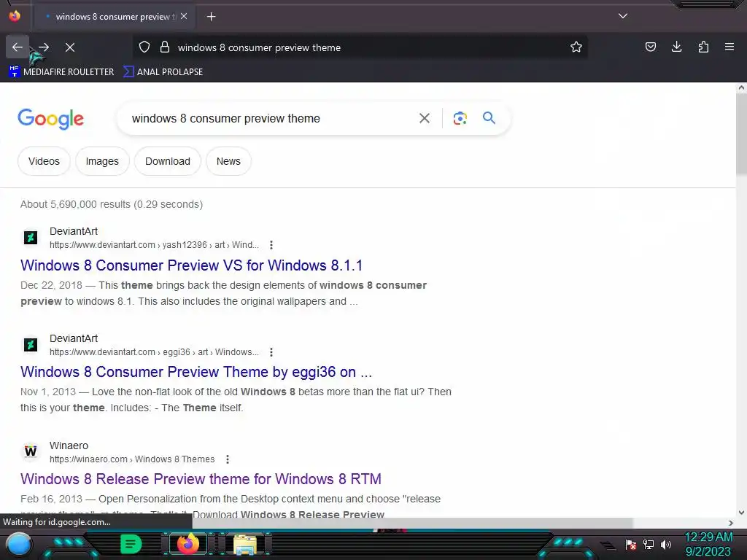Image resolution: width=747 pixels, height=560 pixels.
Task: Click into the Google search field
Action: [x=269, y=118]
